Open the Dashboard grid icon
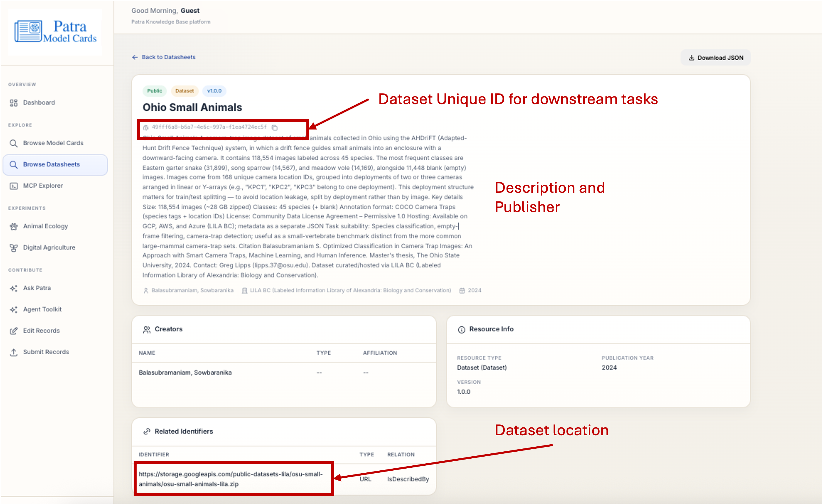The image size is (822, 504). [x=14, y=103]
